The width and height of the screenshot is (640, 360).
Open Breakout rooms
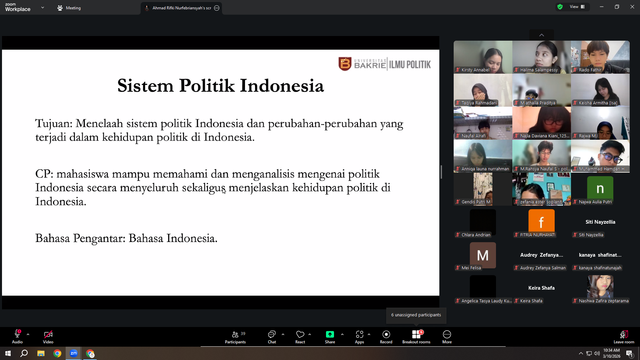click(416, 336)
